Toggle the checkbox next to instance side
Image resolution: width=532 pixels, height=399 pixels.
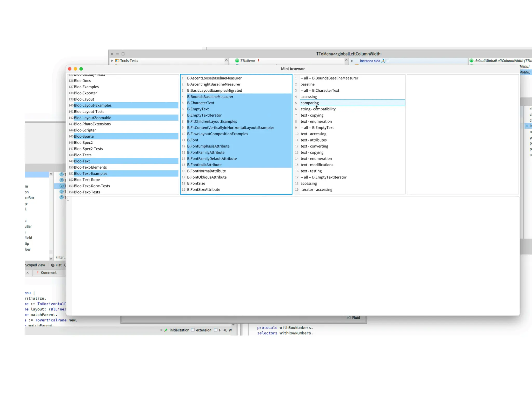point(388,61)
